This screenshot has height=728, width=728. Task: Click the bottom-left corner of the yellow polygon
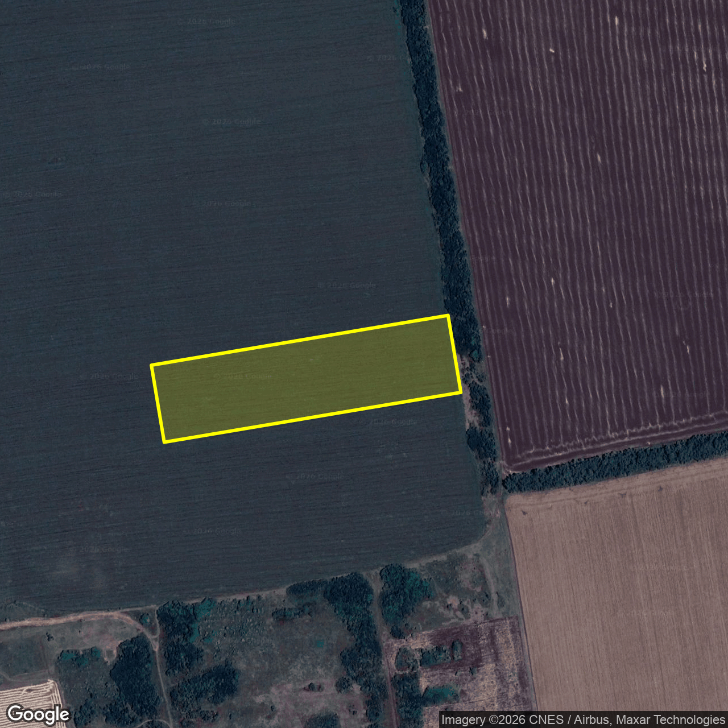[164, 441]
